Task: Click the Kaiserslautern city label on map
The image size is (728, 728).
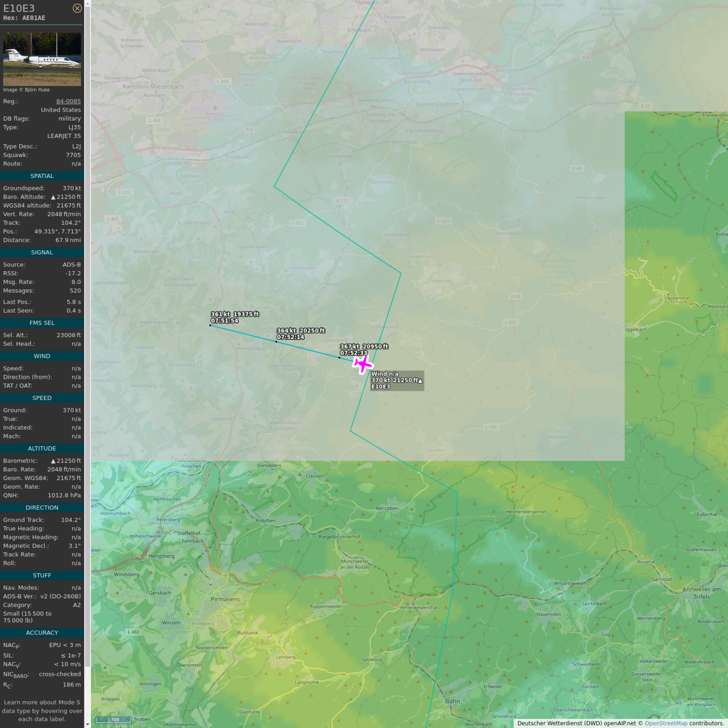Action: tap(437, 104)
